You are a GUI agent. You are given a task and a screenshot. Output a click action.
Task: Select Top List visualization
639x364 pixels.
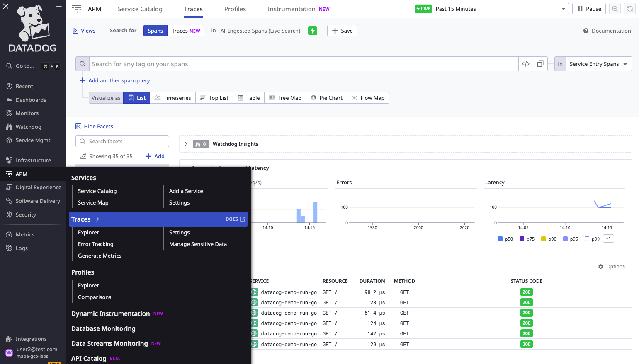click(x=214, y=98)
